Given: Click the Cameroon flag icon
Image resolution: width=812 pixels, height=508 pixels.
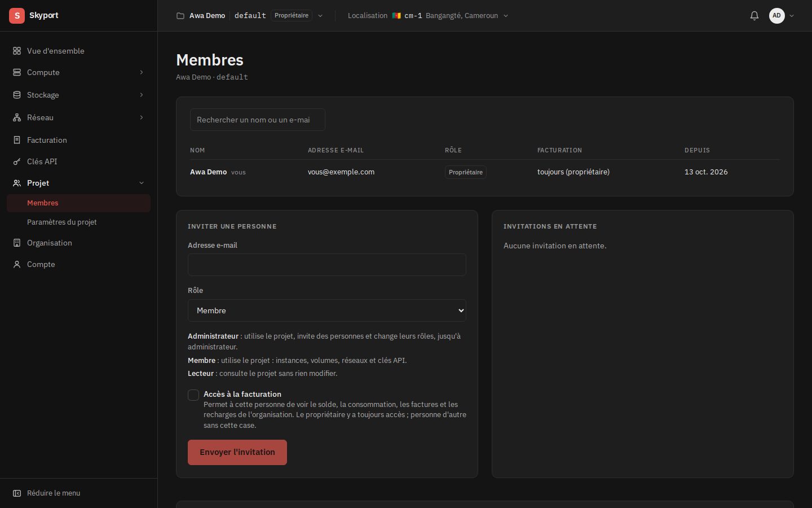Looking at the screenshot, I should [x=396, y=16].
